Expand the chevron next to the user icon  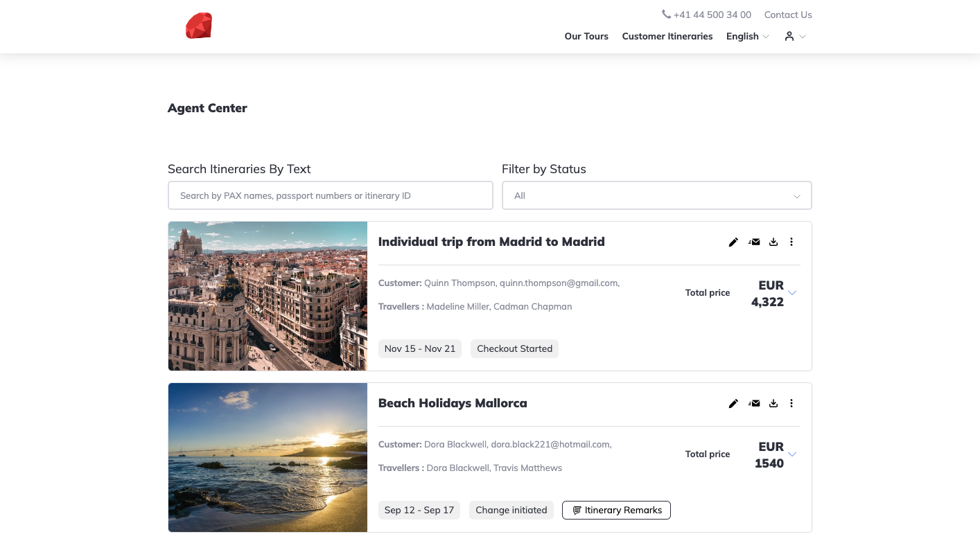(803, 37)
